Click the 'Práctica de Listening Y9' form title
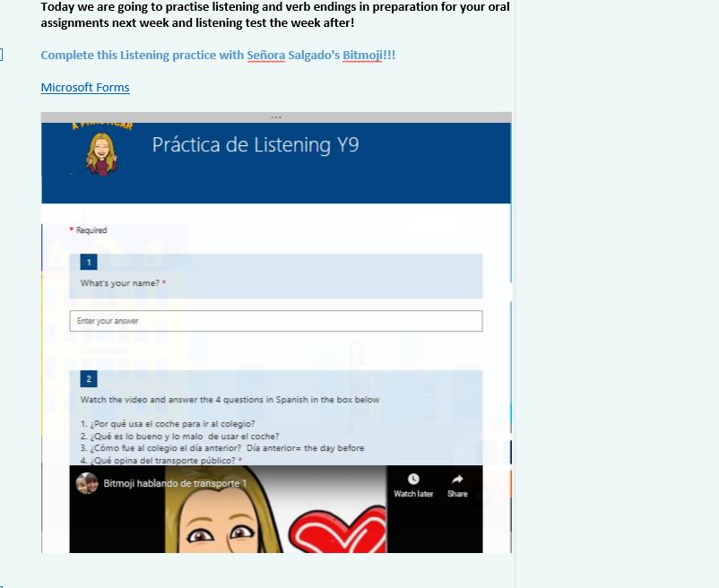 256,145
